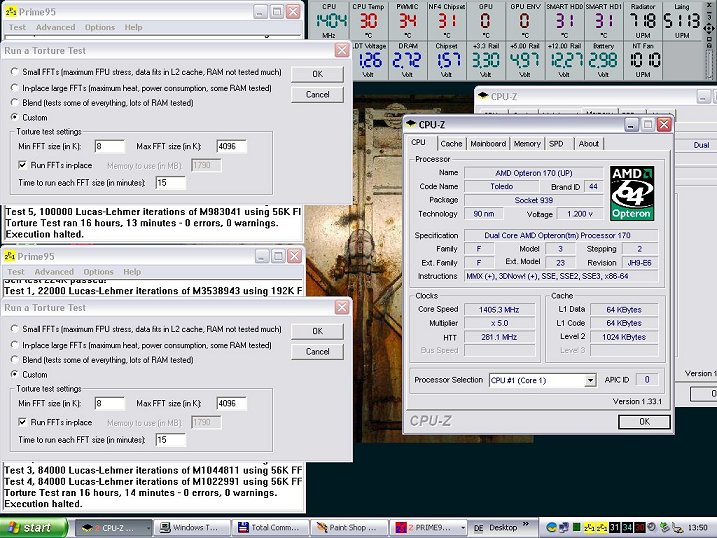Select In-place large FFTs in the upper Torture Test dialog
This screenshot has width=717, height=538.
[x=15, y=88]
